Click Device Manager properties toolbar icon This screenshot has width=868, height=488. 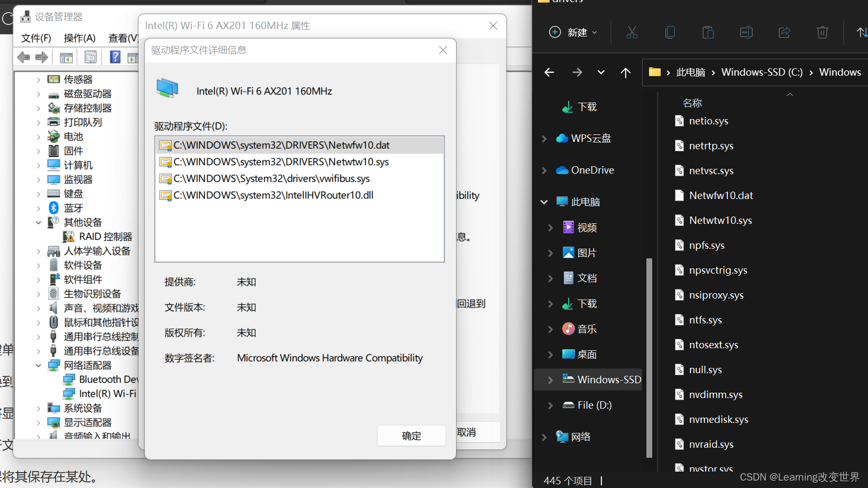90,57
